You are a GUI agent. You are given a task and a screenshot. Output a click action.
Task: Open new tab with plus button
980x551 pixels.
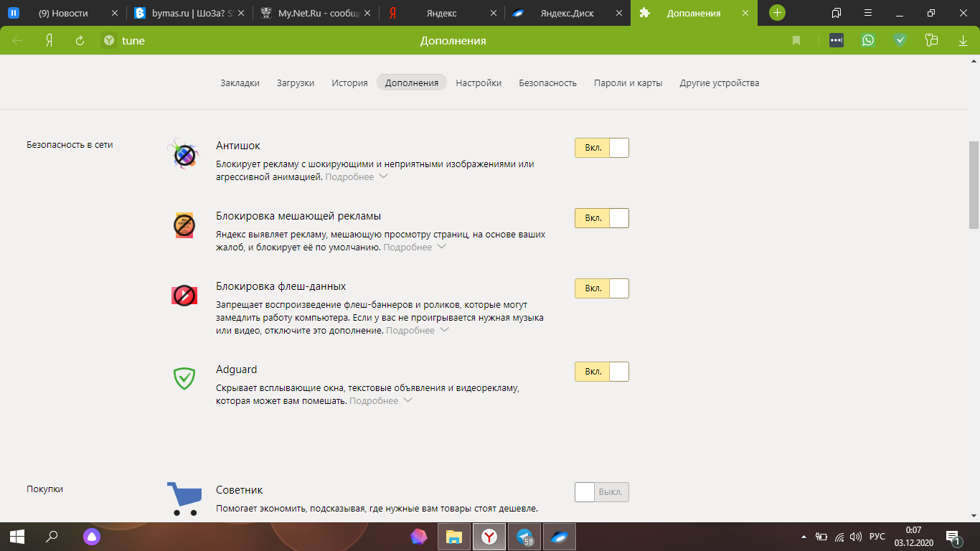[777, 13]
